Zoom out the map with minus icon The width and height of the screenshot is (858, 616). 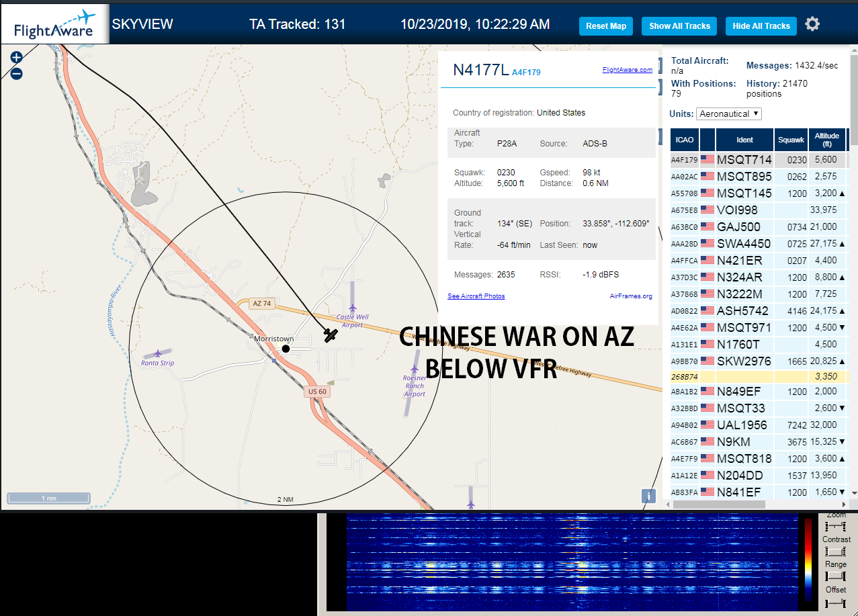click(x=17, y=74)
